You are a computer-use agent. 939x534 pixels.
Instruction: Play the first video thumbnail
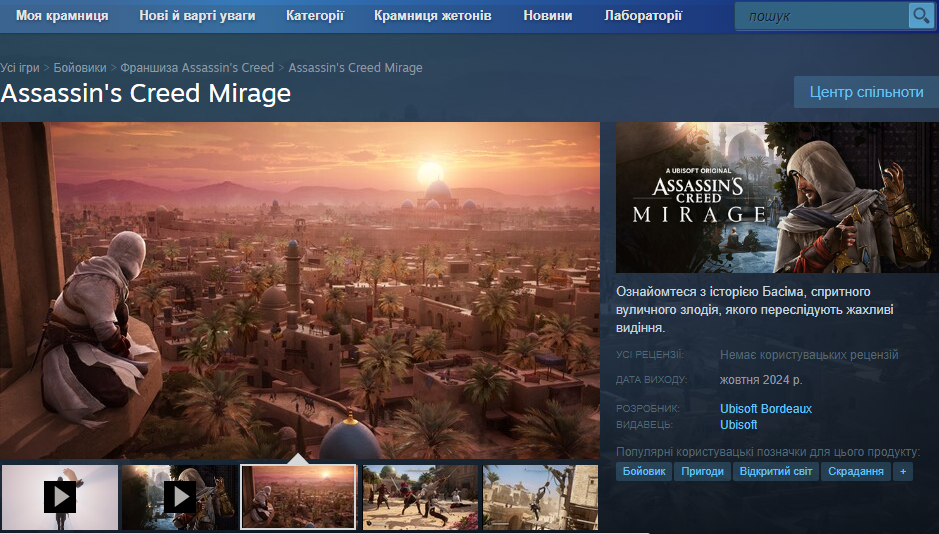click(x=60, y=496)
